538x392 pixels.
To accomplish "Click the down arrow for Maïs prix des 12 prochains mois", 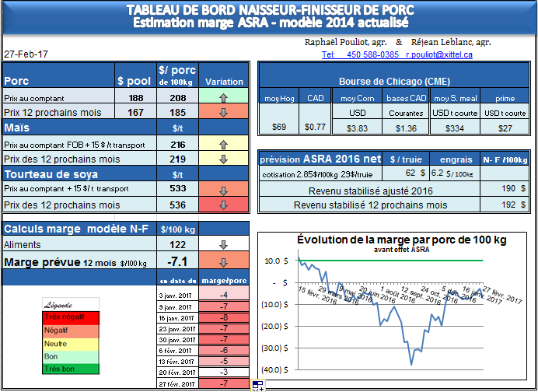I will tap(224, 159).
